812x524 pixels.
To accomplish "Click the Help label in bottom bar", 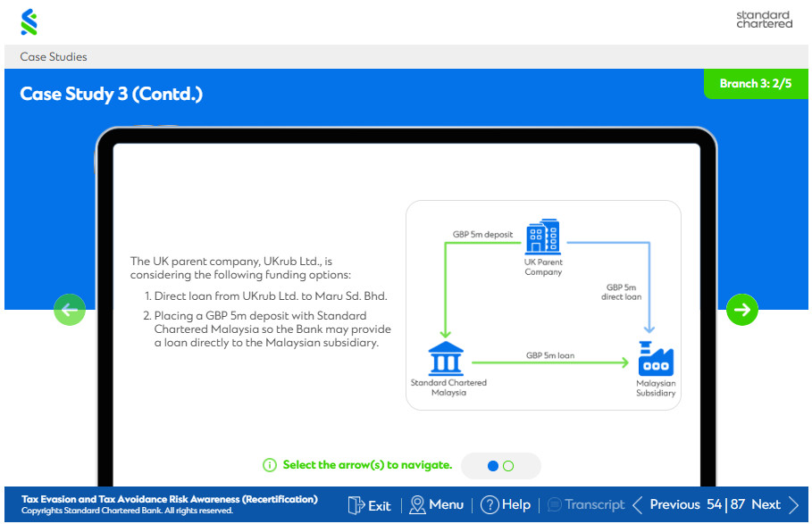I will tap(516, 504).
